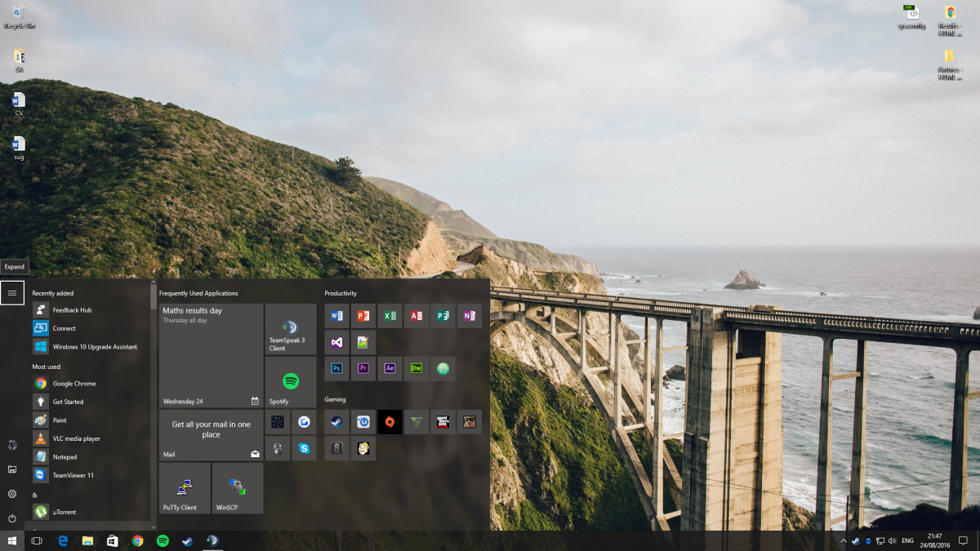
Task: Open Feedback Hub from Recently added
Action: tap(90, 310)
